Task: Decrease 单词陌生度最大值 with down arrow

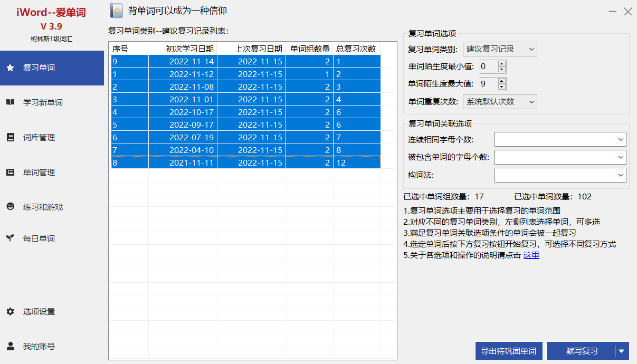Action: tap(501, 87)
